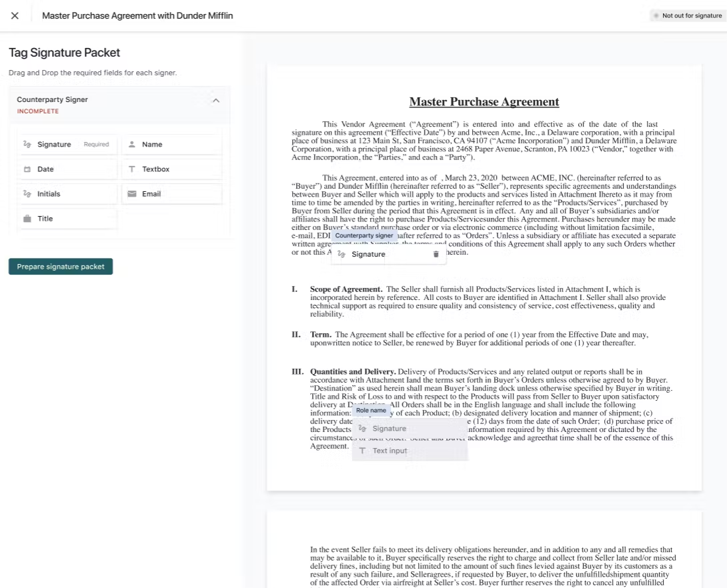Click the T icon beside Text input
The height and width of the screenshot is (588, 727).
(x=363, y=451)
